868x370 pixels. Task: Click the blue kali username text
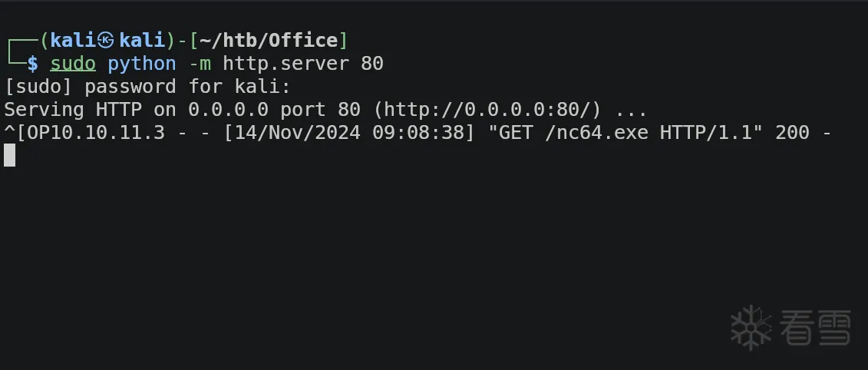click(x=72, y=40)
